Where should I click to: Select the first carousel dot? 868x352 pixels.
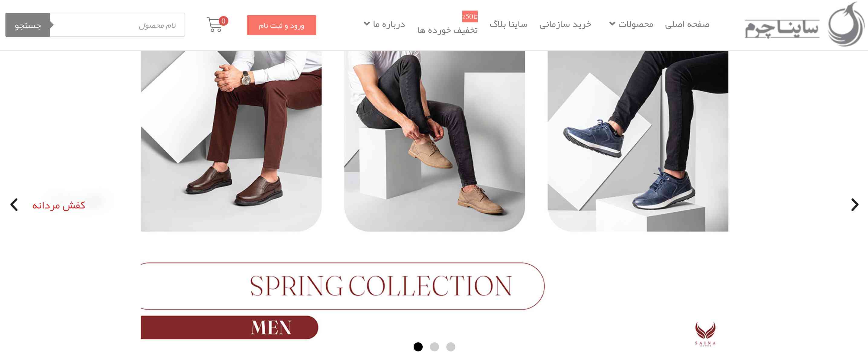click(x=418, y=347)
